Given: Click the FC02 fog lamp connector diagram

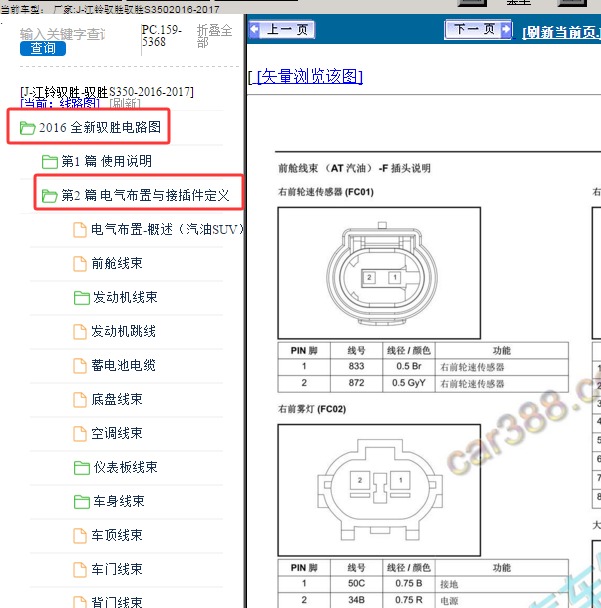Looking at the screenshot, I should tap(379, 490).
